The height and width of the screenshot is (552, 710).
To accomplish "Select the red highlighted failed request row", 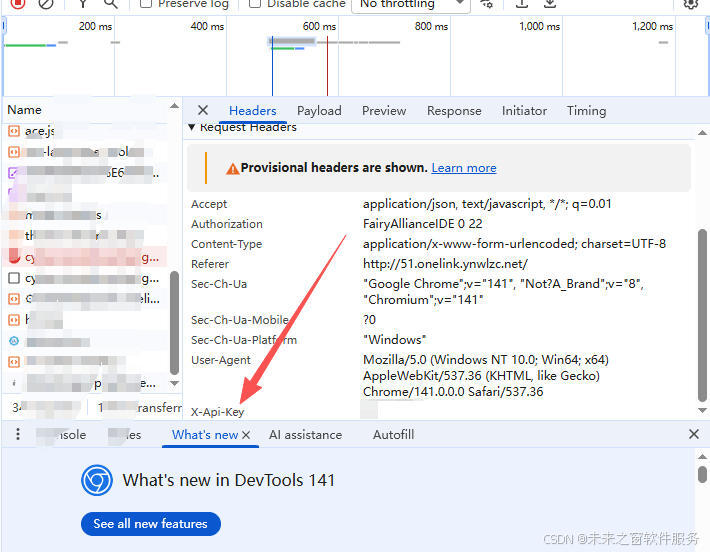I will 86,257.
